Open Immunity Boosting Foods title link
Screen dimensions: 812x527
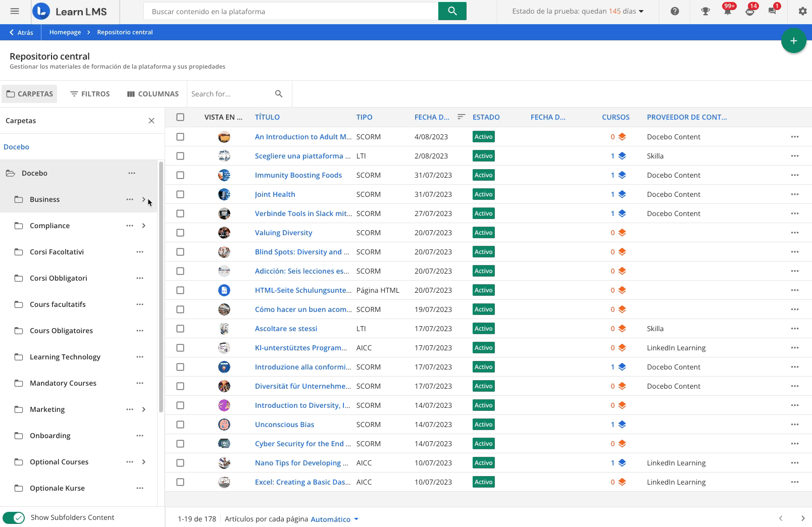point(298,175)
